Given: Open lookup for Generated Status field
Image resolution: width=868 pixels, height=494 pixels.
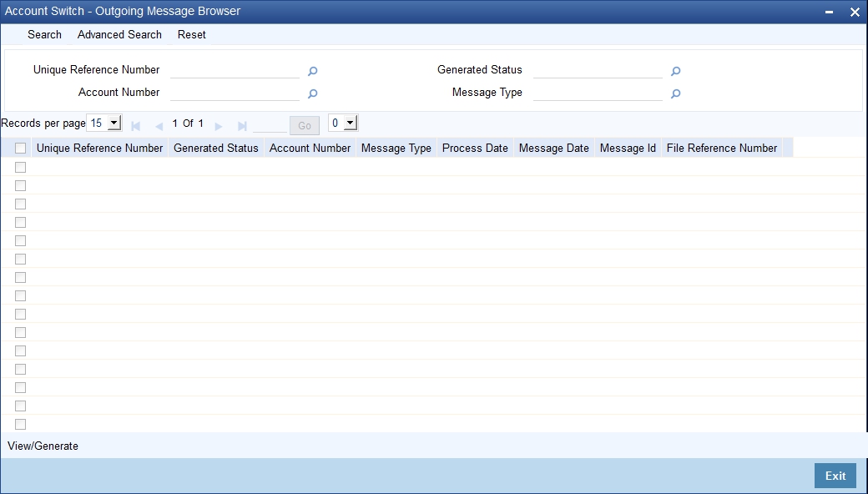Looking at the screenshot, I should pos(675,71).
